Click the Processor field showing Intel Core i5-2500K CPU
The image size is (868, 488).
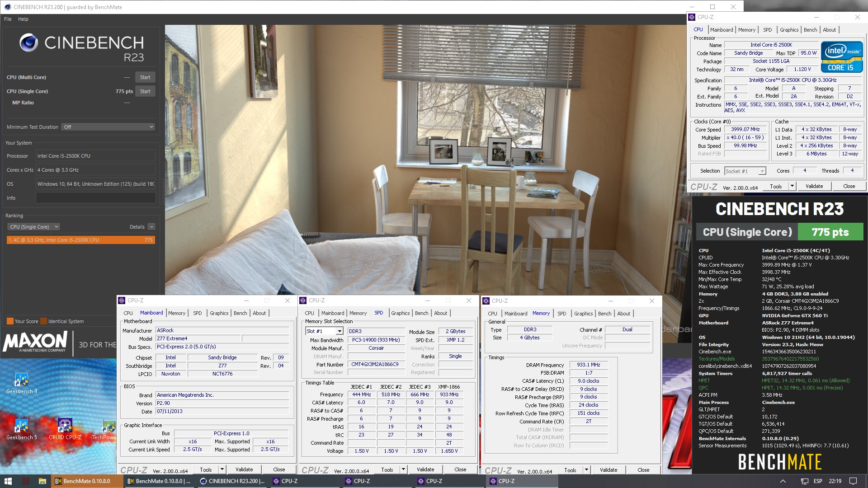[95, 156]
